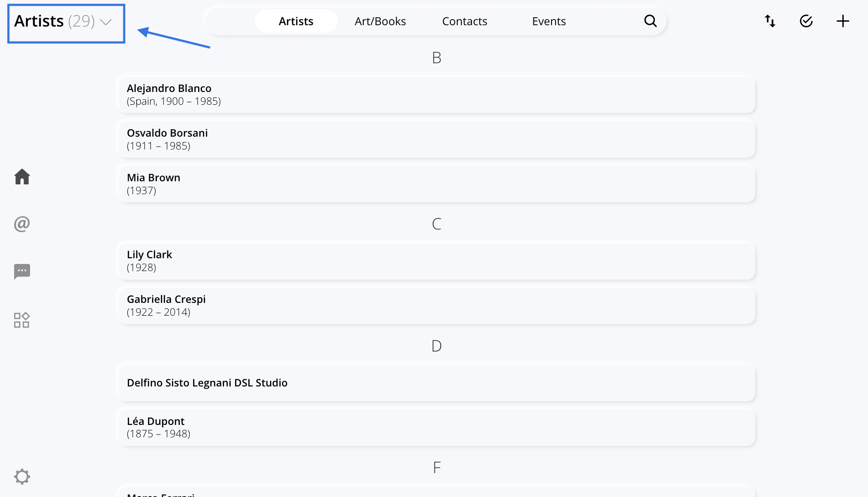The height and width of the screenshot is (497, 868).
Task: Open Mia Brown's artist record
Action: [x=436, y=184]
